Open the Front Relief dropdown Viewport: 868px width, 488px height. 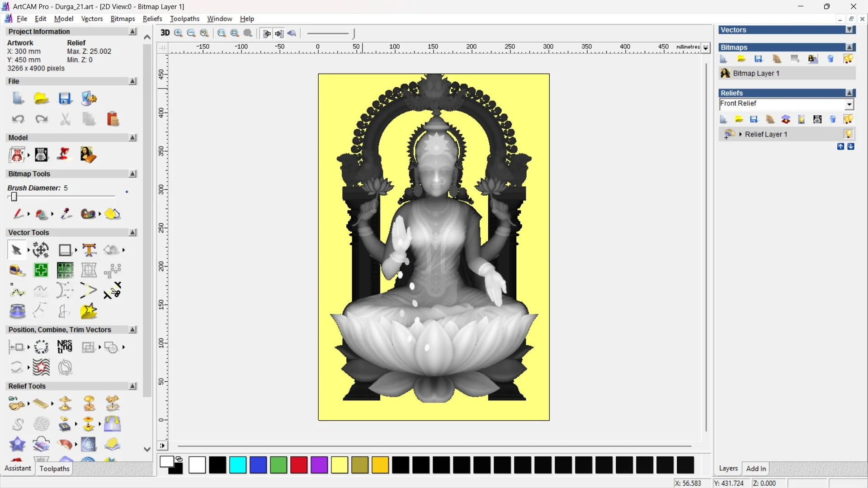849,104
